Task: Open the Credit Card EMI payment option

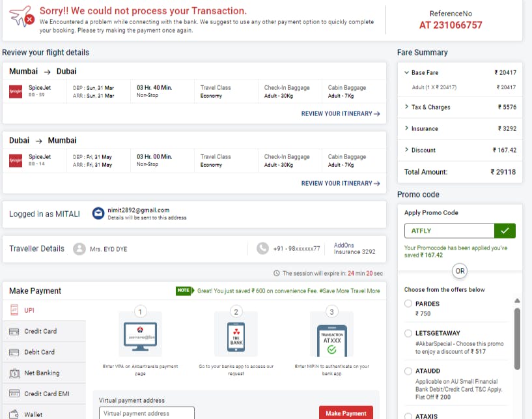Action: coord(46,394)
